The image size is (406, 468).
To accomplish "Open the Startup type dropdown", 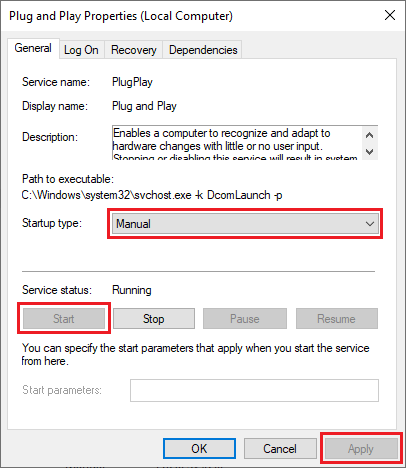I will (245, 224).
